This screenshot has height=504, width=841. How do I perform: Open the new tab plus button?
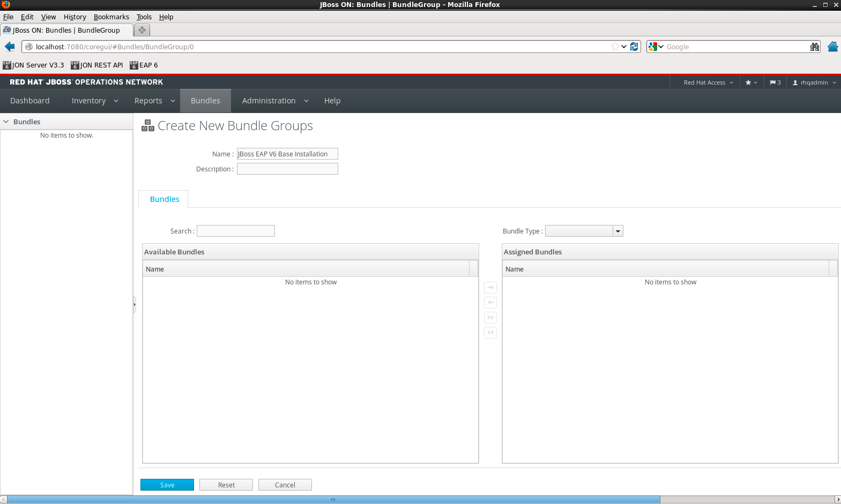142,30
